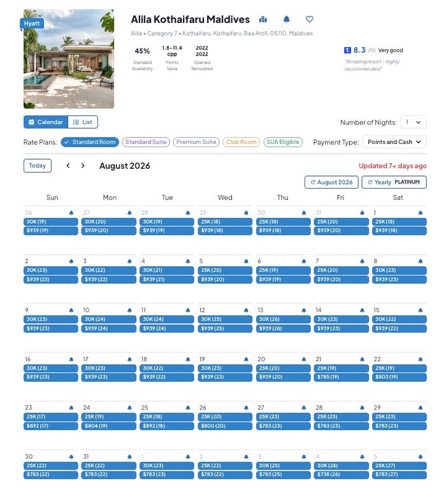Set an alert bell for August 1
446x504 pixels.
coord(421,213)
